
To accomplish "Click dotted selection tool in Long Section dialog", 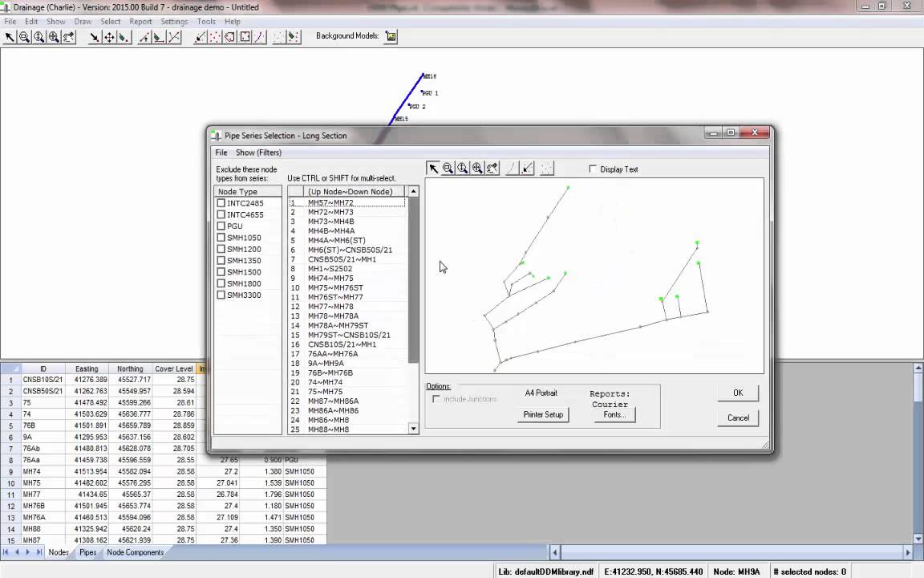I will (x=547, y=169).
